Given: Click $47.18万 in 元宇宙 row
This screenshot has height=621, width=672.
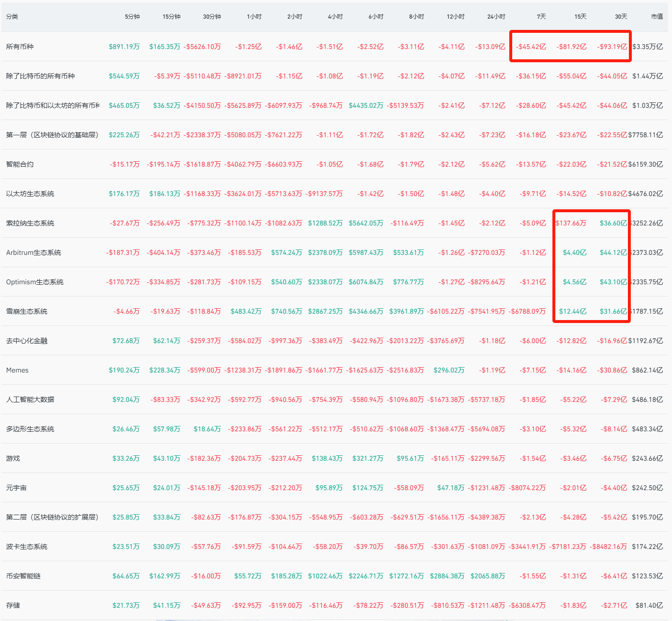Looking at the screenshot, I should coord(451,488).
